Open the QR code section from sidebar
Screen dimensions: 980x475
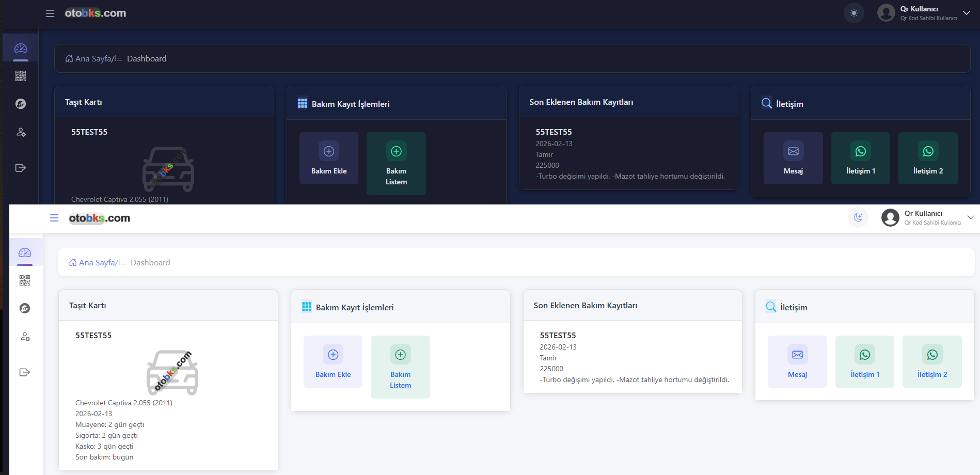(24, 280)
